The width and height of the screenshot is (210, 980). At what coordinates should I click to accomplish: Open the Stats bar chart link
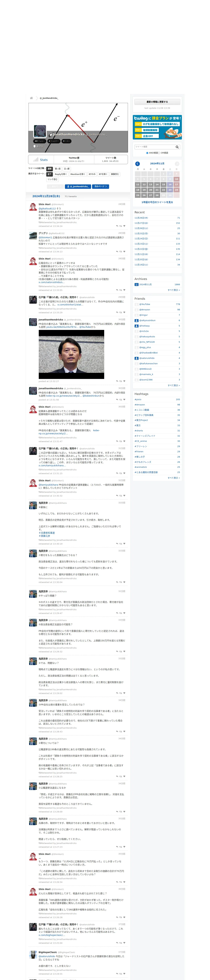[x=40, y=160]
